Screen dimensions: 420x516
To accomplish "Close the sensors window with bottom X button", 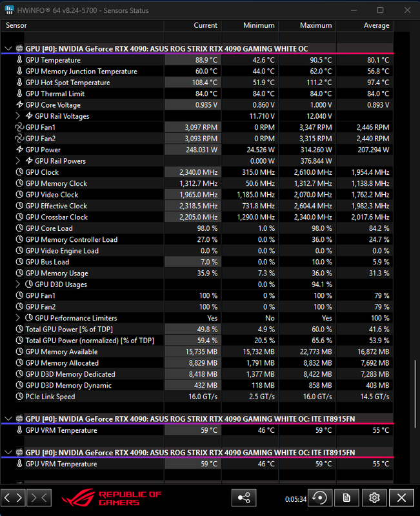I will [401, 497].
